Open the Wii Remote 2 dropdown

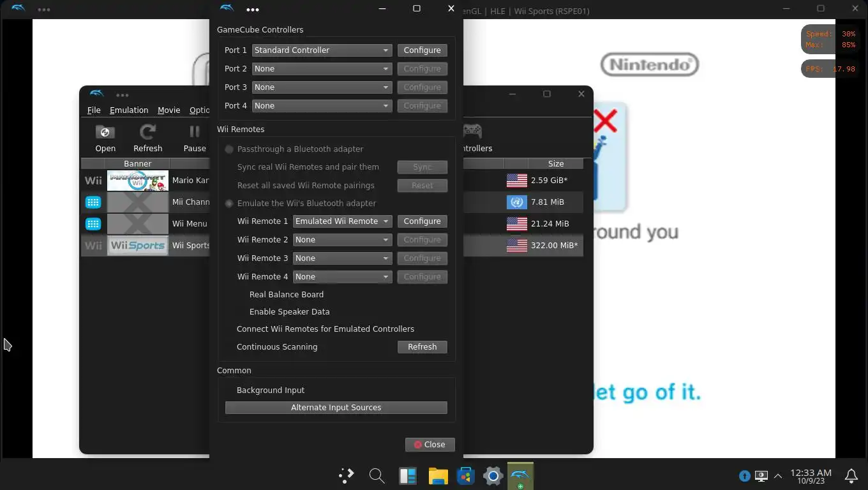coord(342,240)
